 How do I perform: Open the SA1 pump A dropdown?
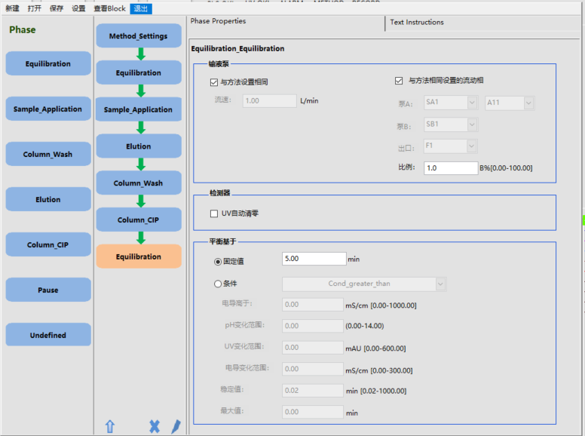pos(450,102)
